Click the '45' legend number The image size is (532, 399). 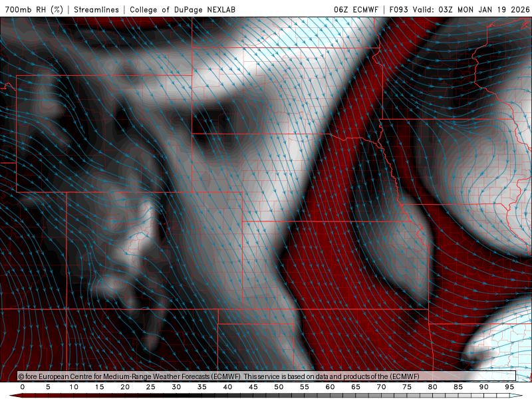(253, 387)
